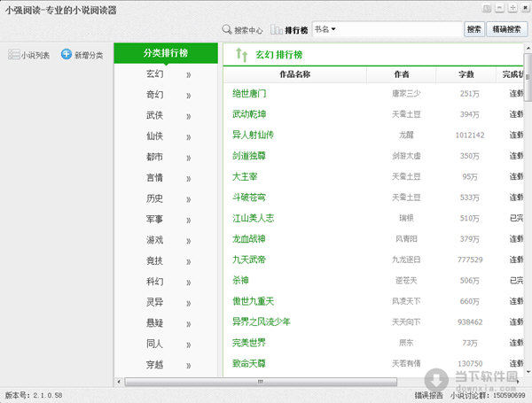Expand the 玄幻 category chevron
Image resolution: width=532 pixels, height=403 pixels.
click(189, 75)
